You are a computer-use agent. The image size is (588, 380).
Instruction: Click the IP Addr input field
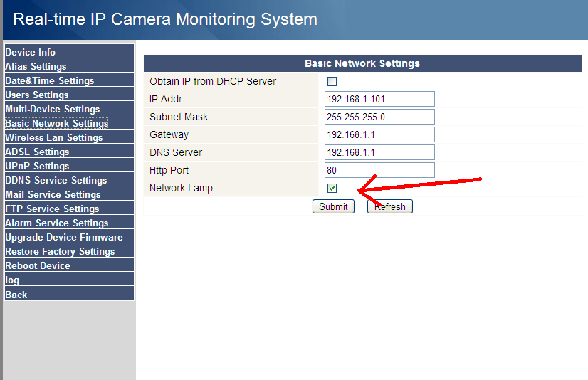pos(379,99)
